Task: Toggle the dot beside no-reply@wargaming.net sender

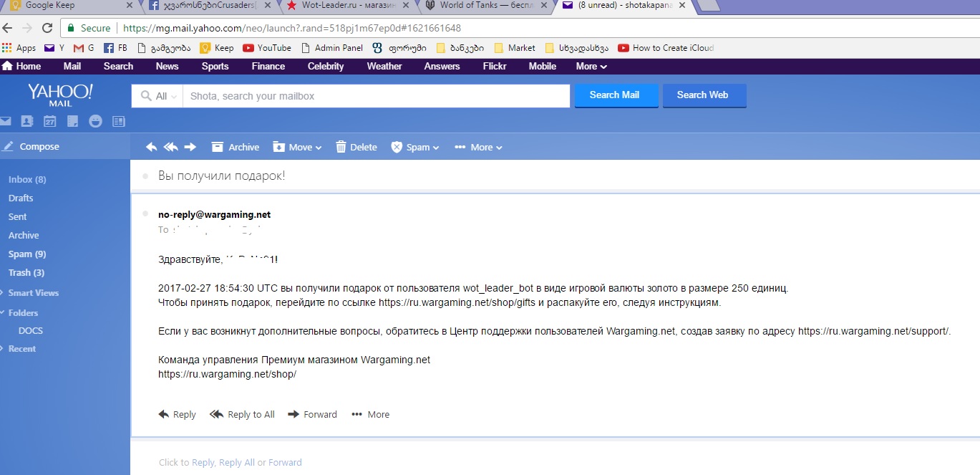Action: pyautogui.click(x=145, y=213)
